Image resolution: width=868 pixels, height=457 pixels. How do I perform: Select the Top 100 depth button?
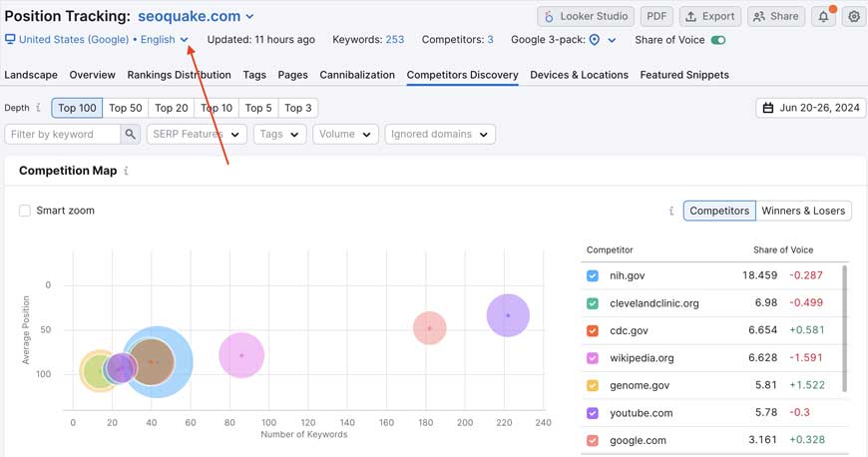77,108
